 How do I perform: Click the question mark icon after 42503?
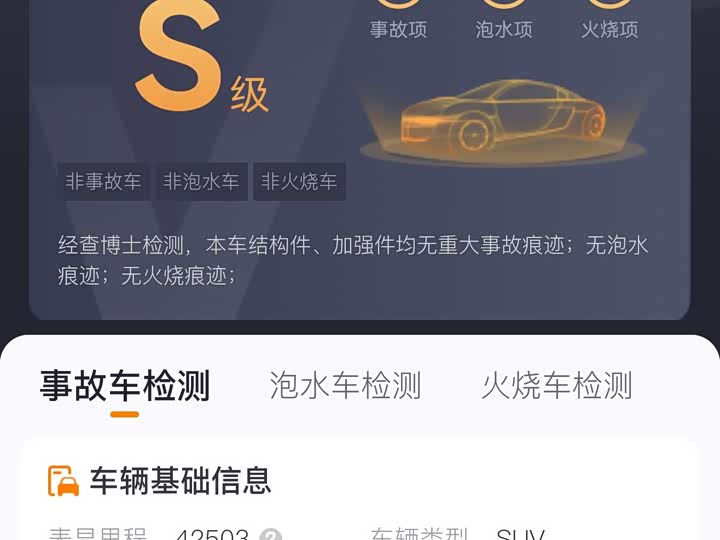270,535
